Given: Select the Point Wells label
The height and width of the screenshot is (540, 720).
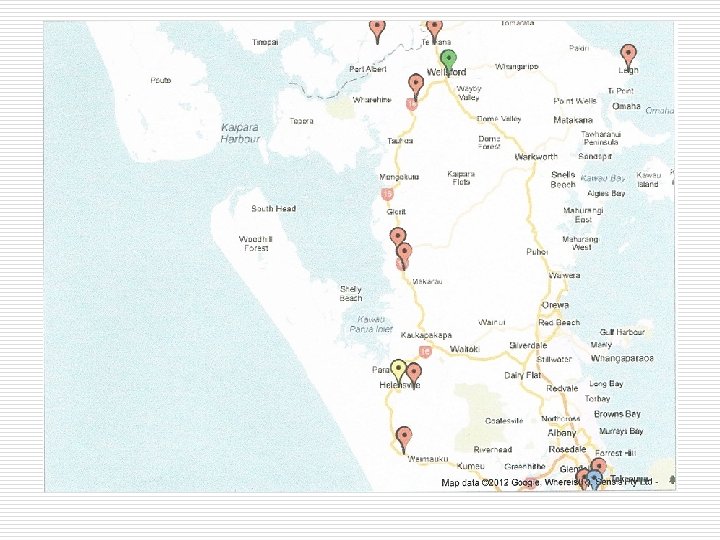Looking at the screenshot, I should 575,101.
